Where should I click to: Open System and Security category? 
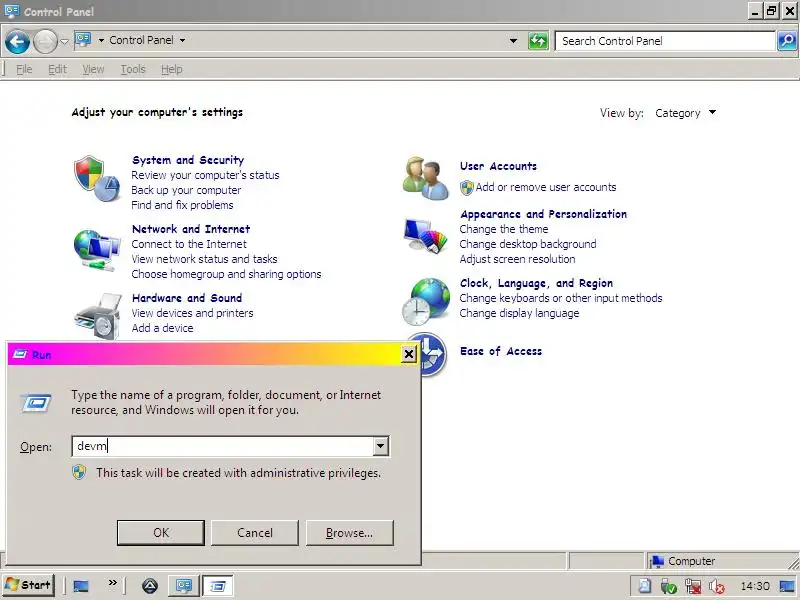[x=188, y=160]
